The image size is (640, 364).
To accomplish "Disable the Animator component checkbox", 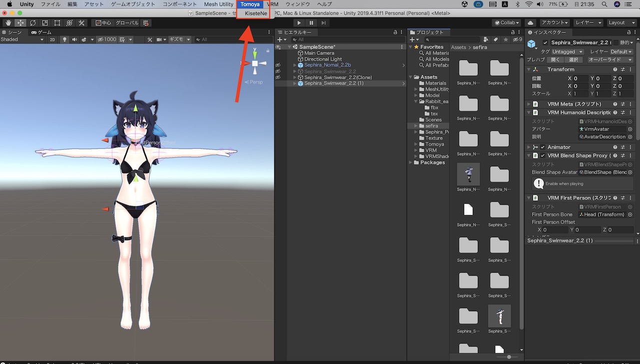I will [542, 147].
